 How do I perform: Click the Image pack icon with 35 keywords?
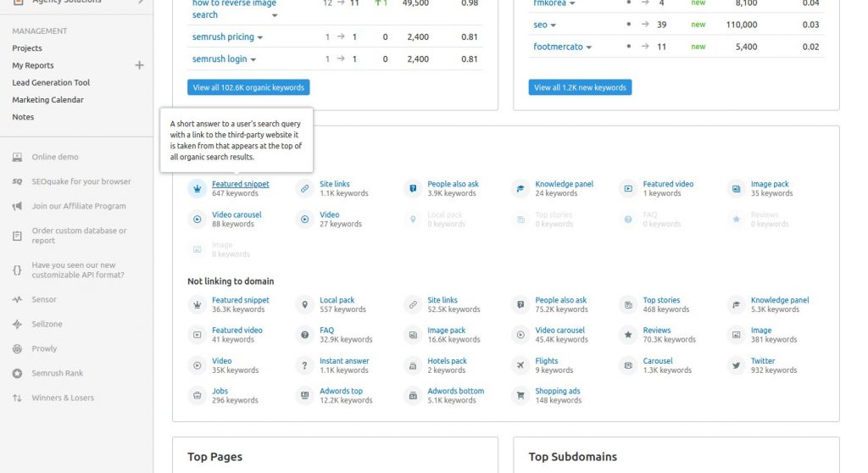(736, 189)
